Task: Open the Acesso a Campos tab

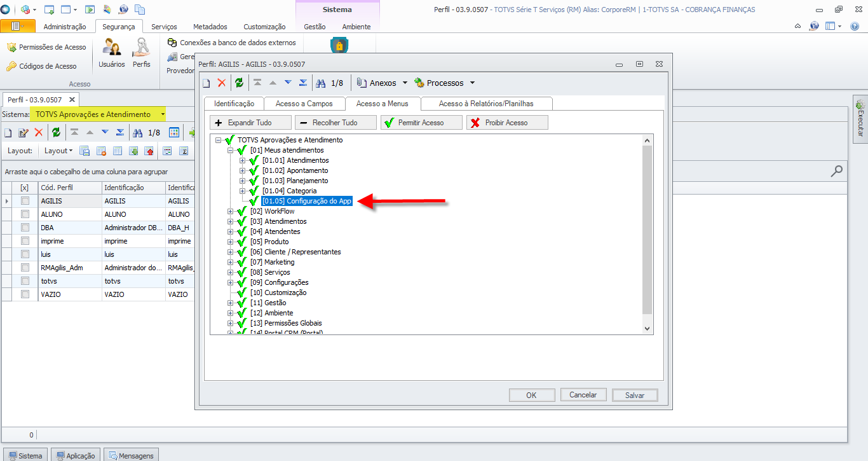Action: [x=304, y=104]
